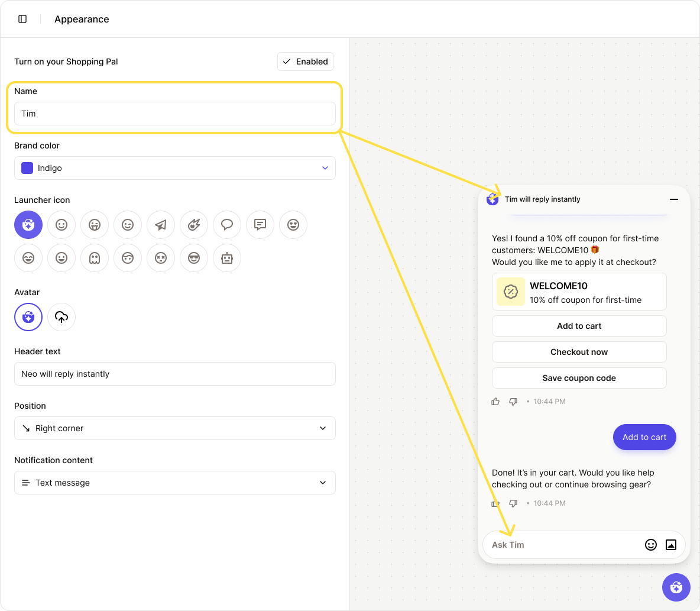This screenshot has height=611, width=700.
Task: Select the sunglasses face launcher icon
Action: [x=194, y=258]
